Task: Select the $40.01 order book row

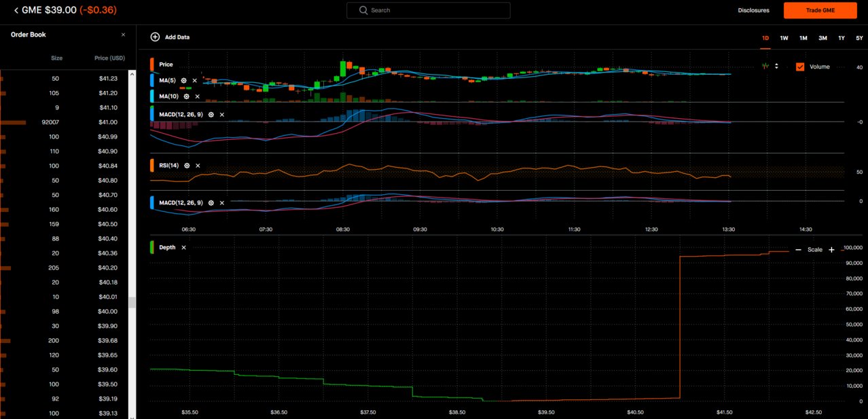Action: point(64,297)
